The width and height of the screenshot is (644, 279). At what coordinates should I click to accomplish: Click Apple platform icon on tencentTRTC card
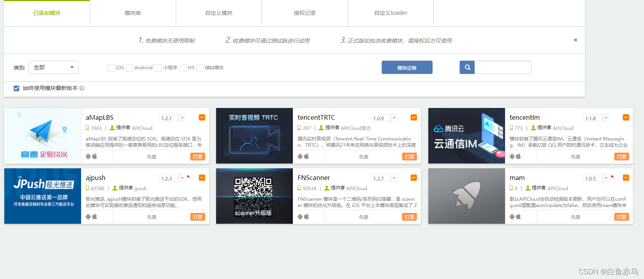pyautogui.click(x=307, y=156)
